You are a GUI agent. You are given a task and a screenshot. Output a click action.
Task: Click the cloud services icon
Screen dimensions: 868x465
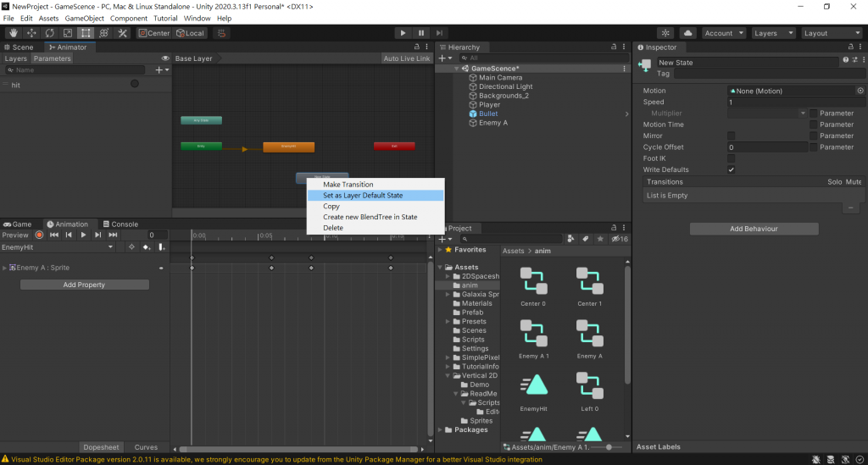coord(688,33)
